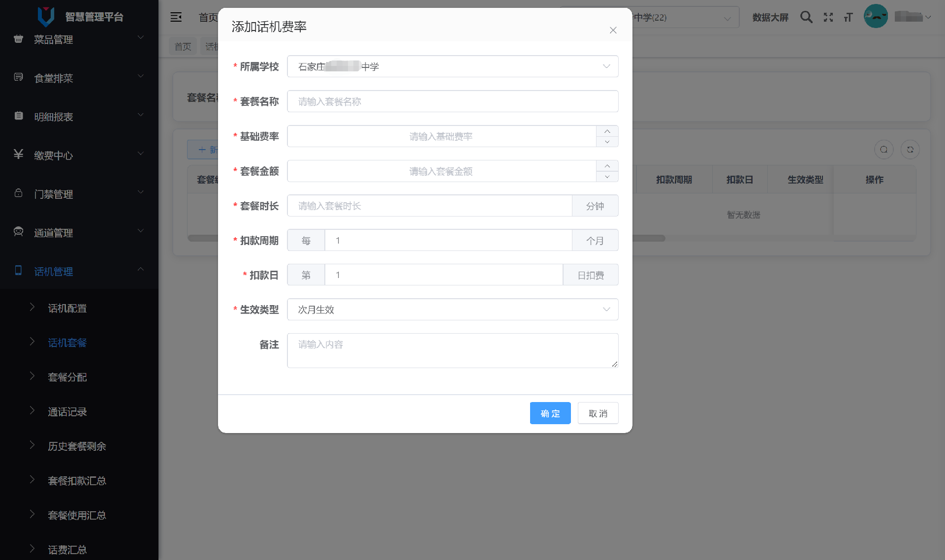
Task: Switch to the 首页 tab
Action: [x=183, y=46]
